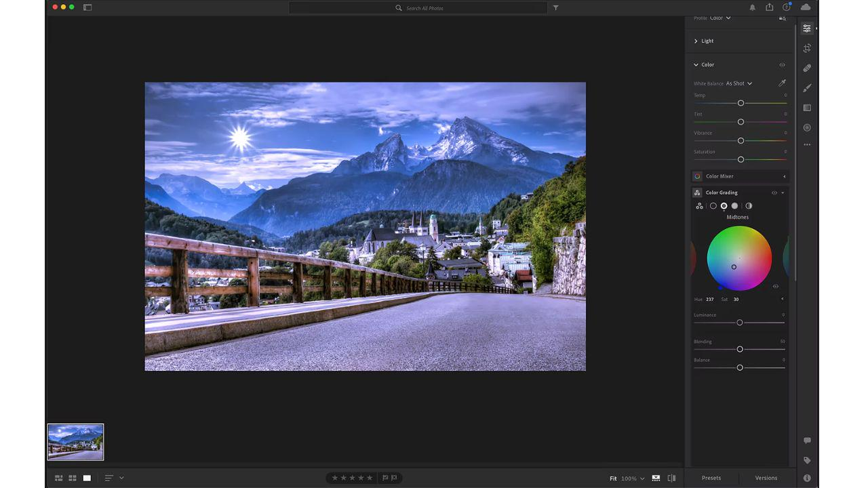
Task: Select the Highlights color grading wheel
Action: point(734,205)
